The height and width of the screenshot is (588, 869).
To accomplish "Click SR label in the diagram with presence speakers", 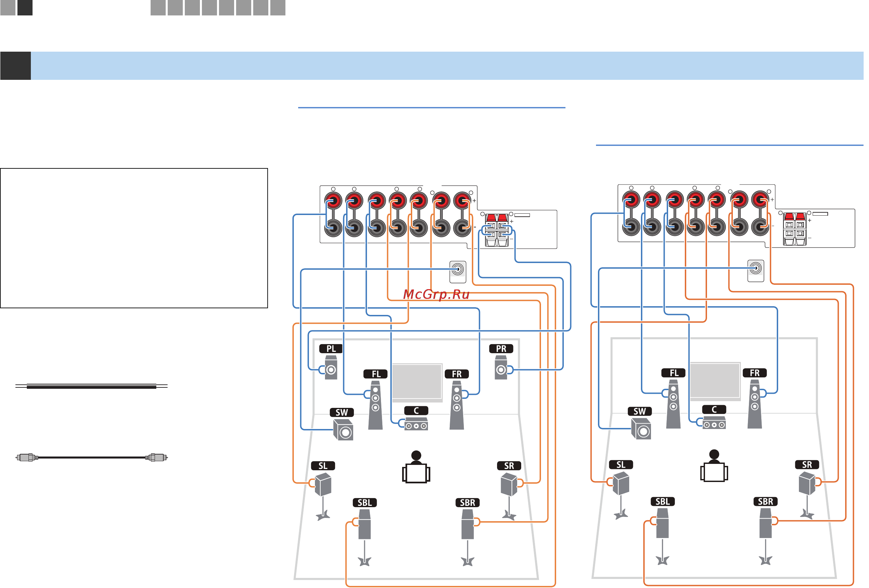I will 509,466.
